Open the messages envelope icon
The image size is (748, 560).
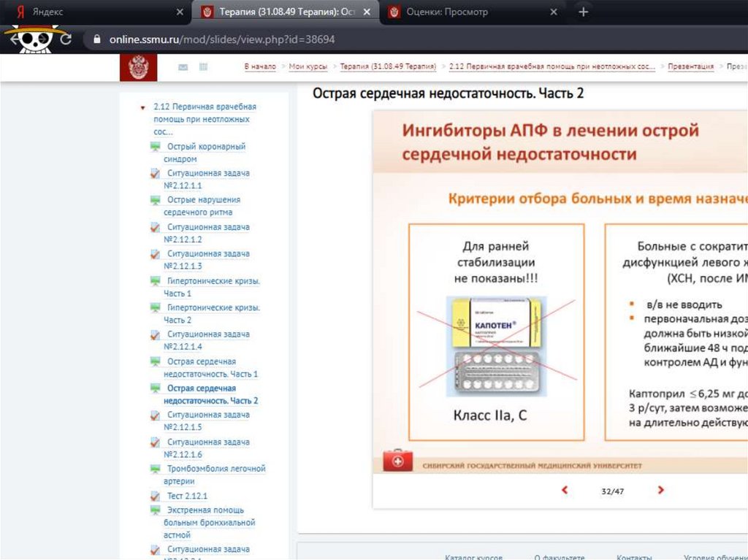pyautogui.click(x=183, y=67)
